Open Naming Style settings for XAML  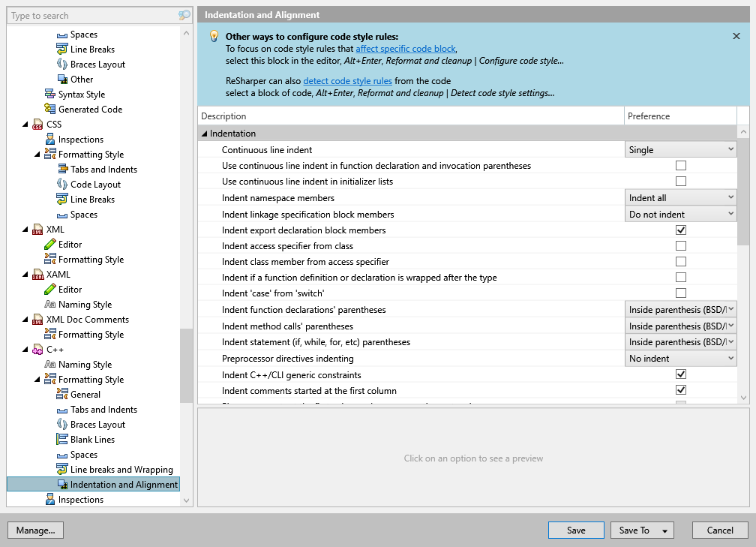click(85, 304)
